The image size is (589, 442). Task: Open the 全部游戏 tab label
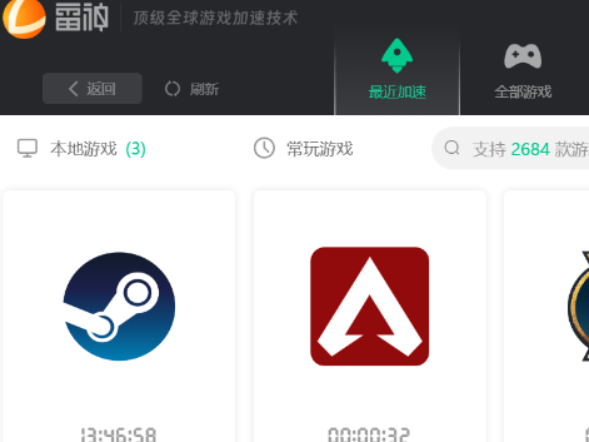523,92
